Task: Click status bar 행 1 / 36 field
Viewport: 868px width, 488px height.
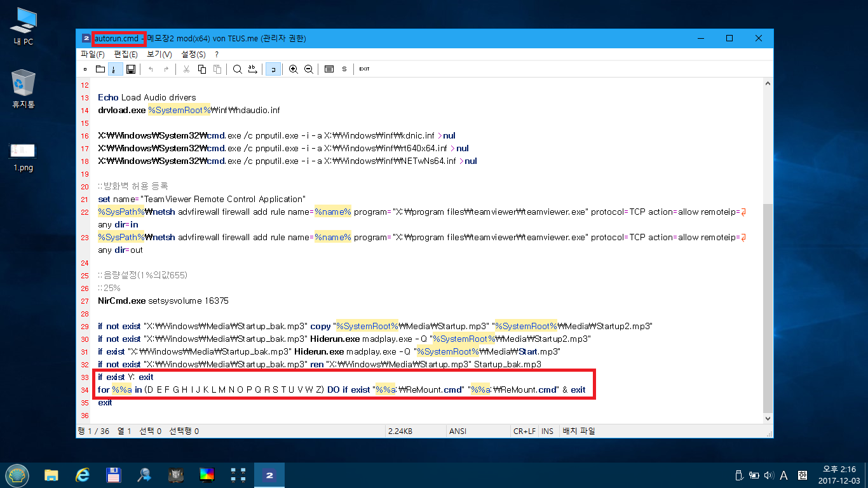Action: (x=93, y=431)
